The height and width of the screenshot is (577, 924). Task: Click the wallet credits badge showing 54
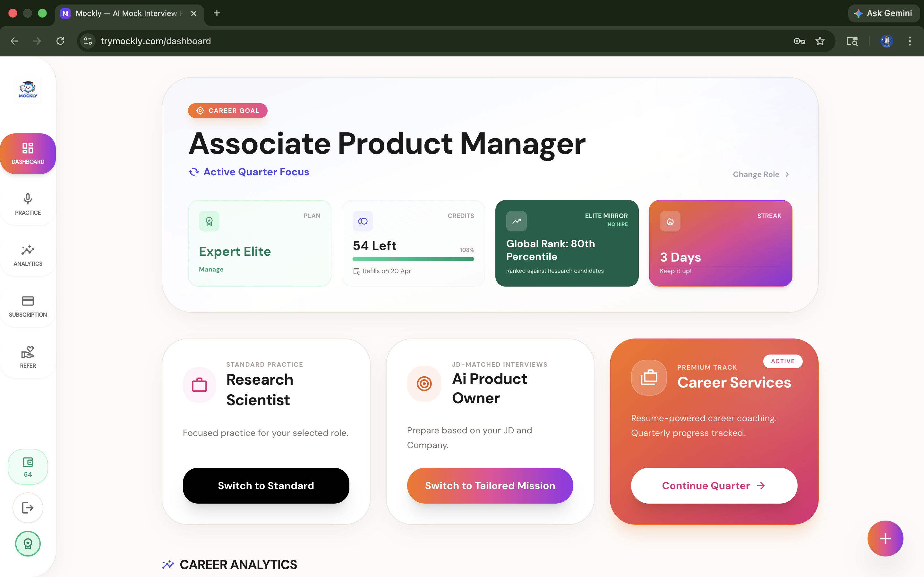[28, 466]
